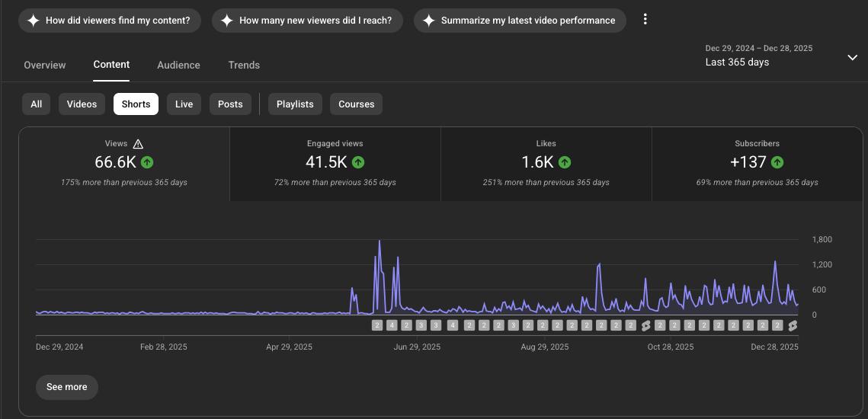The image size is (868, 419).
Task: Expand the date range dropdown arrow
Action: pos(852,57)
